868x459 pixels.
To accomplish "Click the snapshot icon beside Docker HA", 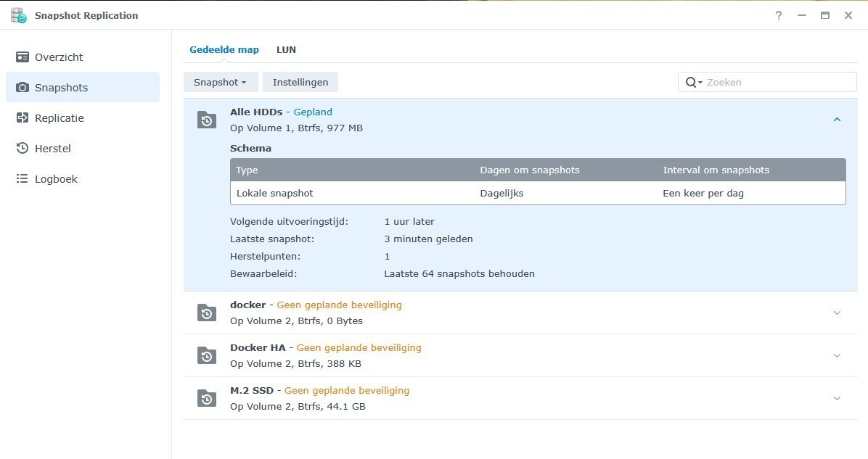I will pyautogui.click(x=206, y=355).
